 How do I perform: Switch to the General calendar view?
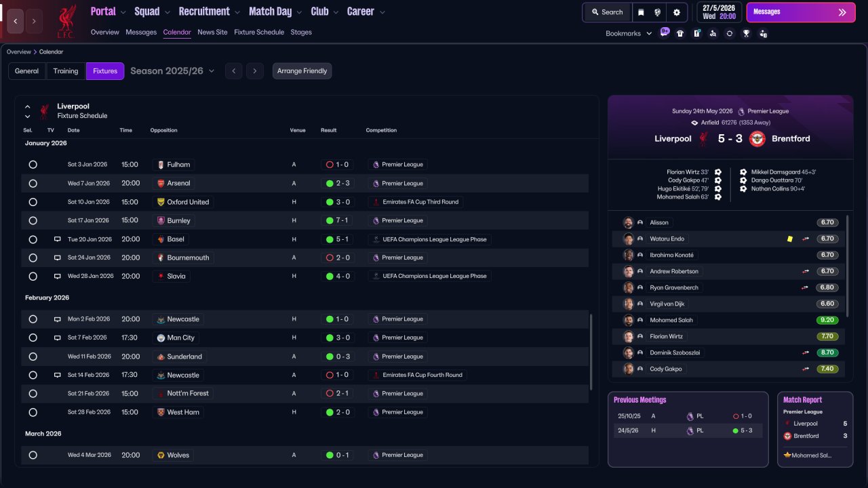[26, 71]
